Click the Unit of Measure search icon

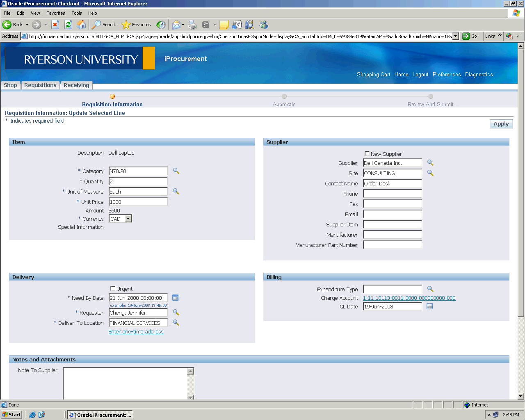[x=176, y=192]
